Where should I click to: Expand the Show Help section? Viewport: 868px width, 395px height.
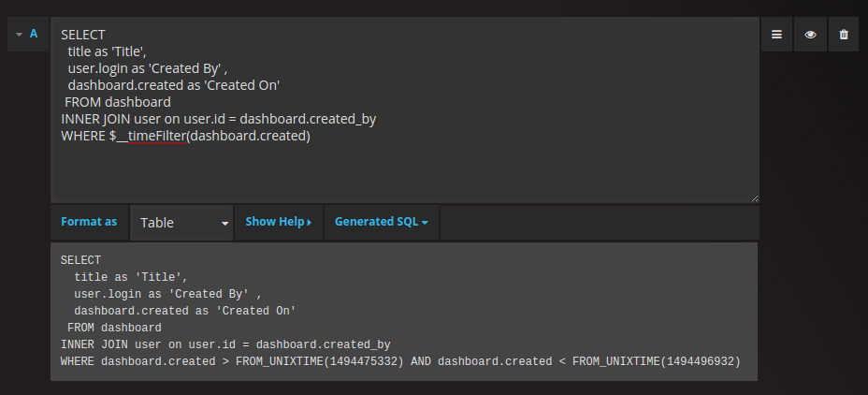coord(278,222)
